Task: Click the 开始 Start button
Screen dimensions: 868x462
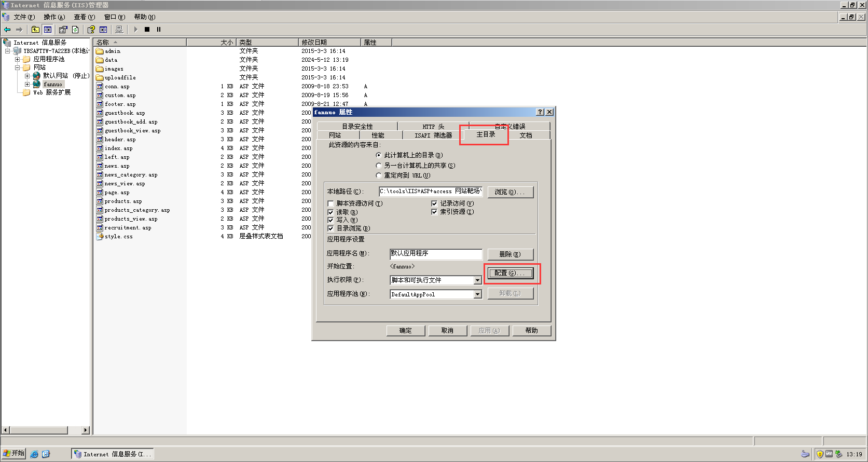Action: click(x=14, y=454)
